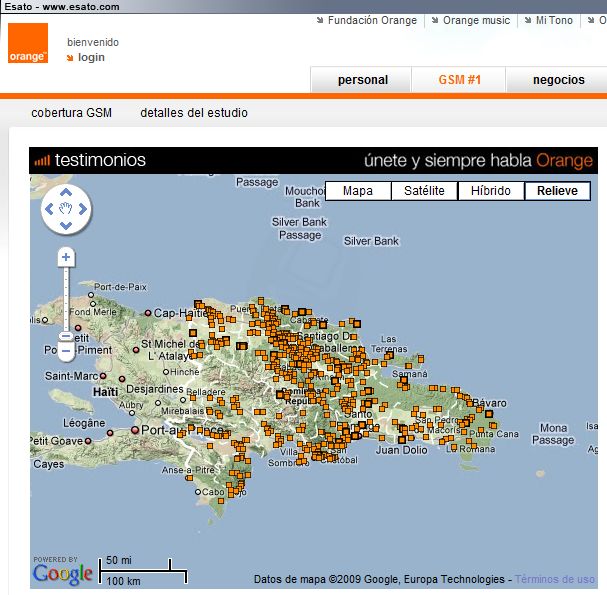Viewport: 607px width, 595px height.
Task: Click the únete y siempre habla Orange slogan
Action: tap(478, 161)
